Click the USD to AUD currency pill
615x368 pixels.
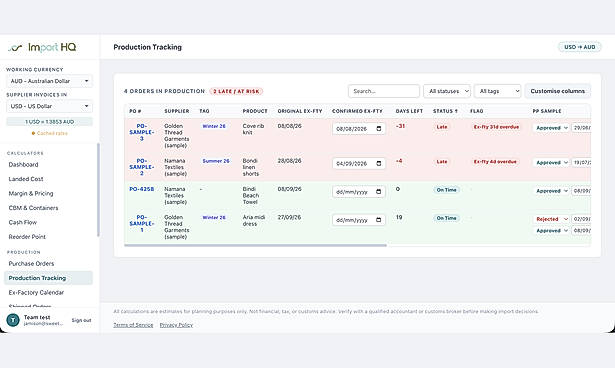coord(580,47)
